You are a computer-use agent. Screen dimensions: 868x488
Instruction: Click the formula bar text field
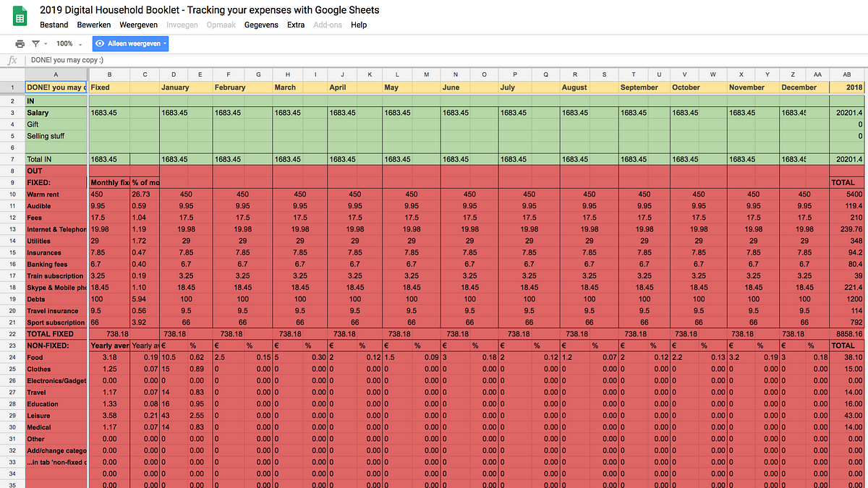click(x=448, y=61)
